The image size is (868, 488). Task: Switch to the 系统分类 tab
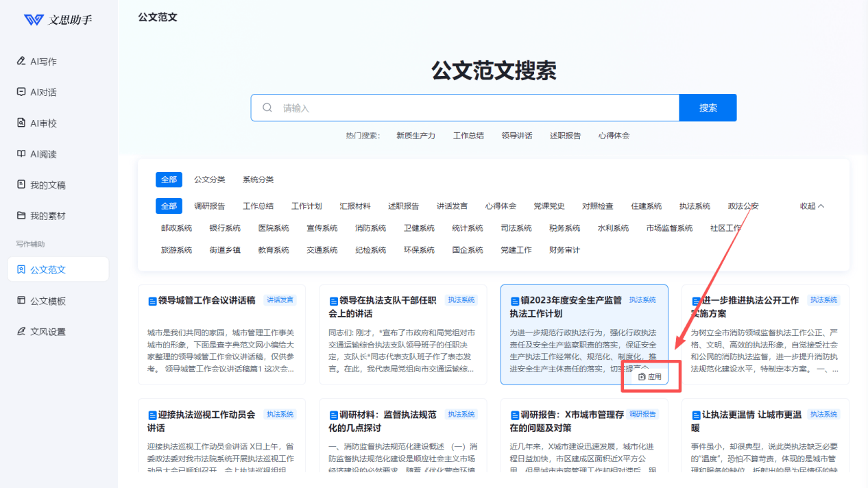point(258,180)
